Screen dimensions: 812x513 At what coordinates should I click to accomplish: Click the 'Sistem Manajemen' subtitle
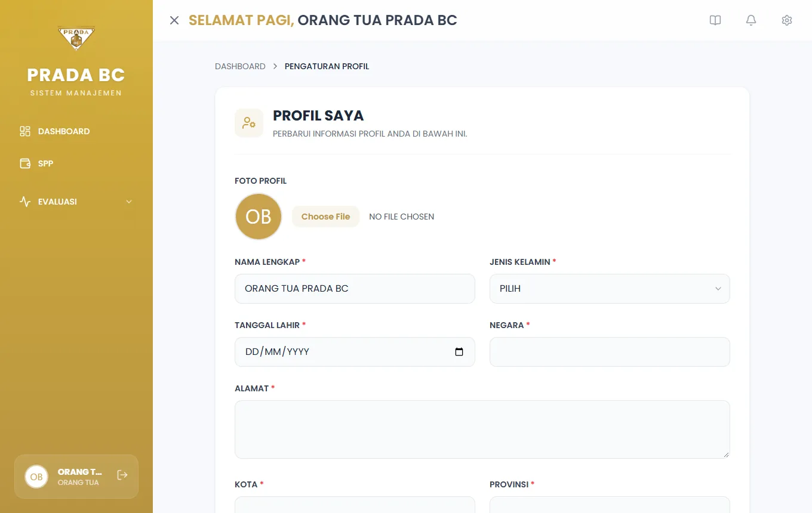[x=76, y=93]
